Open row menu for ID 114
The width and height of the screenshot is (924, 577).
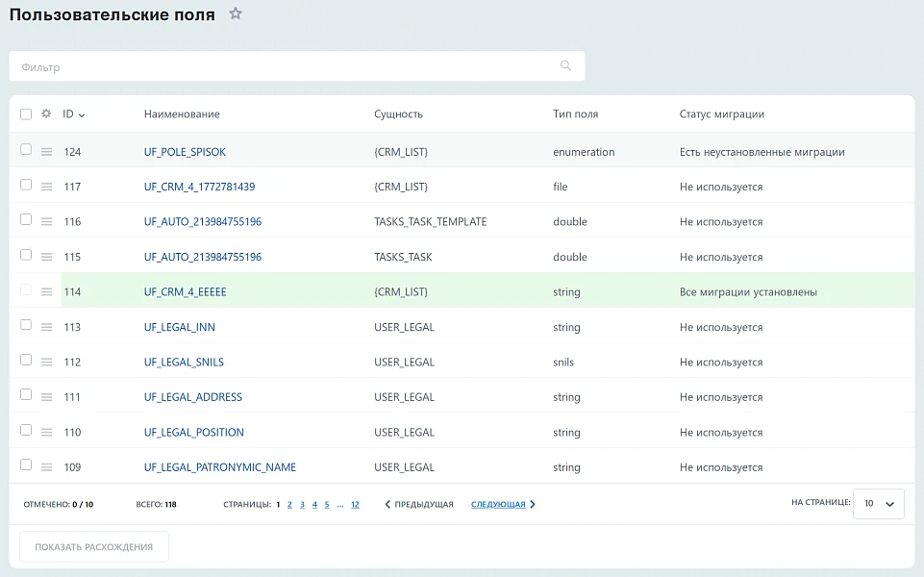(x=46, y=291)
